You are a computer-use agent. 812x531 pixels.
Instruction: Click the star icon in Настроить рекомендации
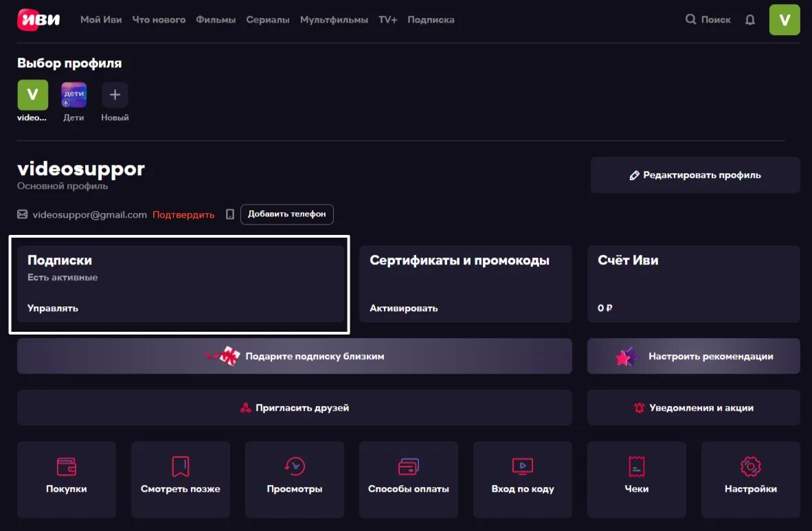[x=627, y=357]
